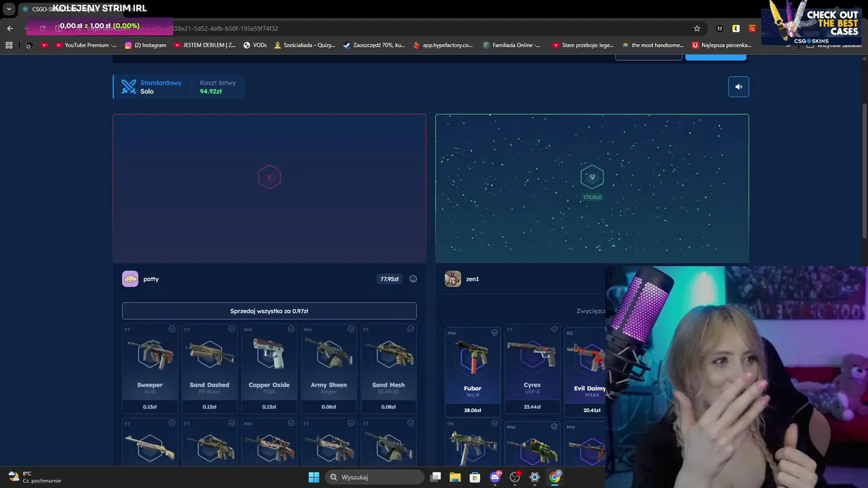The height and width of the screenshot is (488, 868).
Task: Open the most handsome bookmark
Action: pyautogui.click(x=652, y=45)
